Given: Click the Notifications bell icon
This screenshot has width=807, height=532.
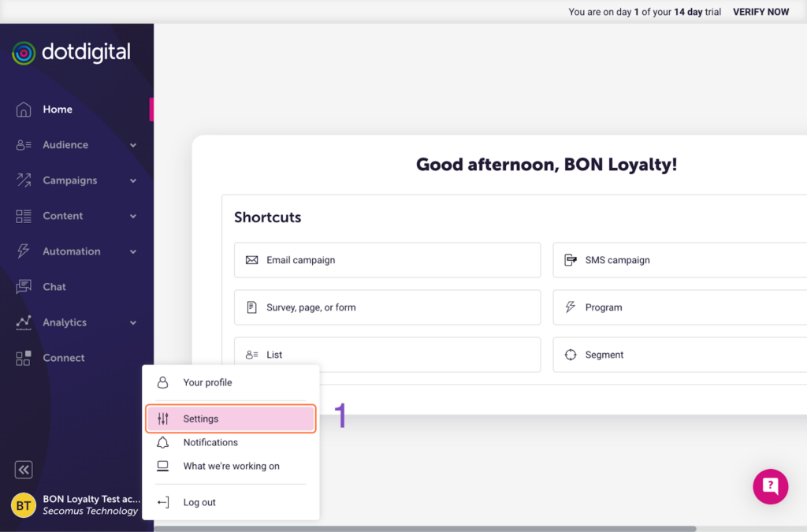Looking at the screenshot, I should click(x=163, y=442).
